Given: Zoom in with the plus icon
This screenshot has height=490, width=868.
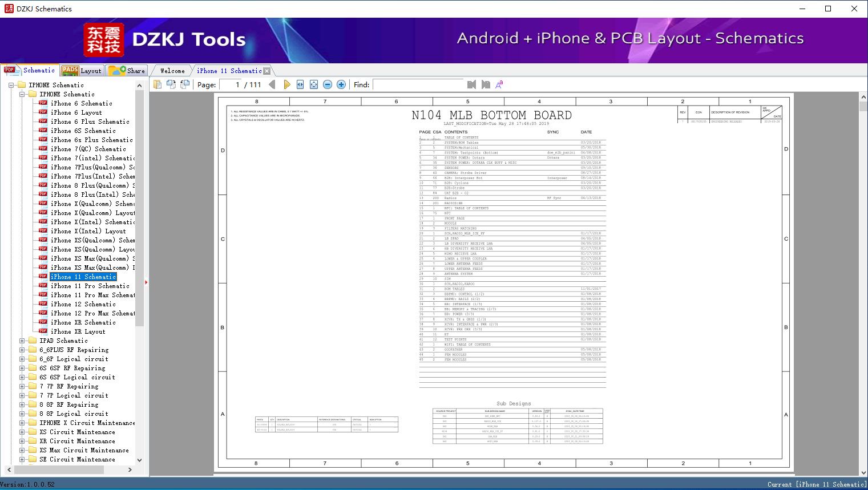Looking at the screenshot, I should [x=341, y=84].
